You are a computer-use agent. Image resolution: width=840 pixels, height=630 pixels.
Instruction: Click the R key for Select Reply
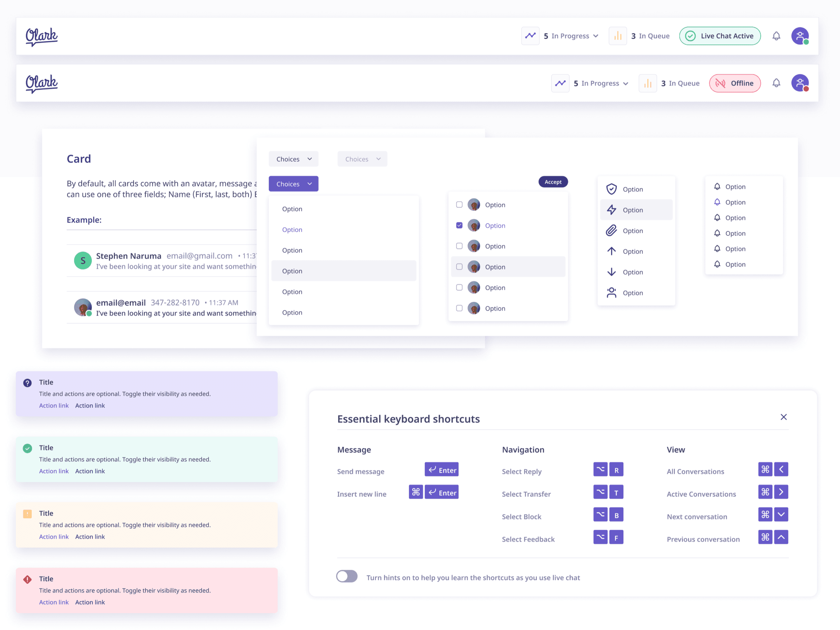tap(616, 469)
